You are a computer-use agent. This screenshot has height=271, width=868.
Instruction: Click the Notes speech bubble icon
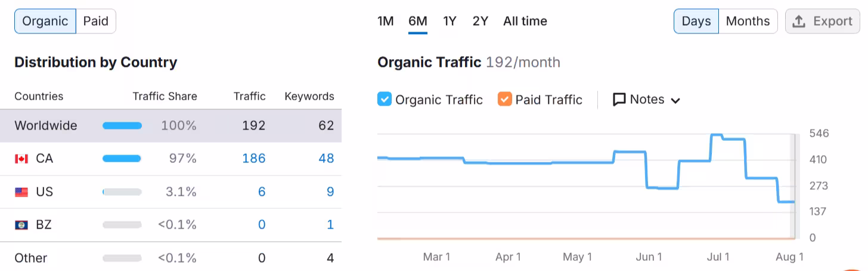[x=619, y=100]
